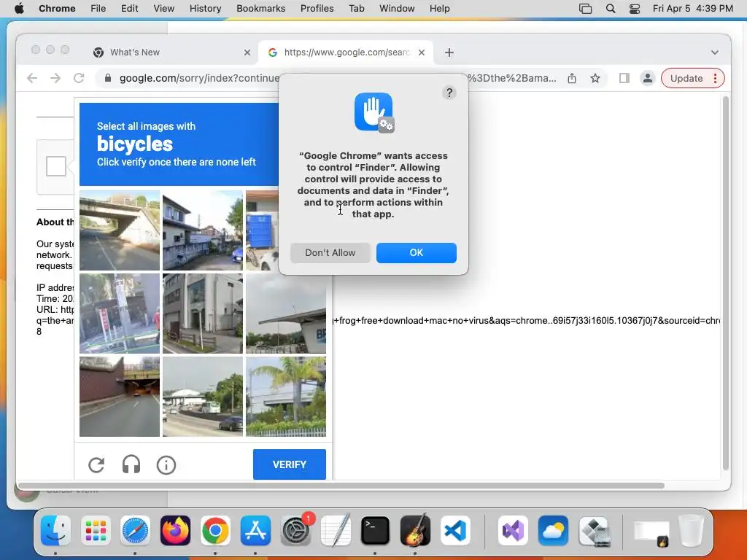Viewport: 747px width, 560px height.
Task: Click OK in the Finder access dialog
Action: click(x=416, y=253)
